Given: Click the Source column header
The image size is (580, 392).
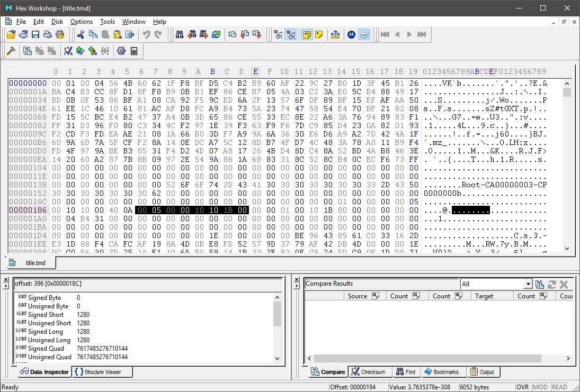Looking at the screenshot, I should click(365, 296).
